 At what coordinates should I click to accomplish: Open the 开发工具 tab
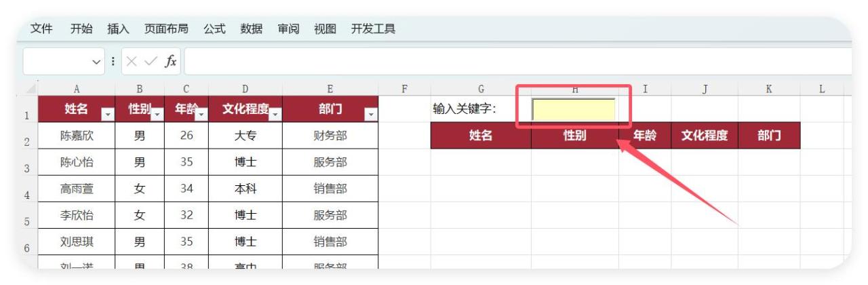(373, 28)
